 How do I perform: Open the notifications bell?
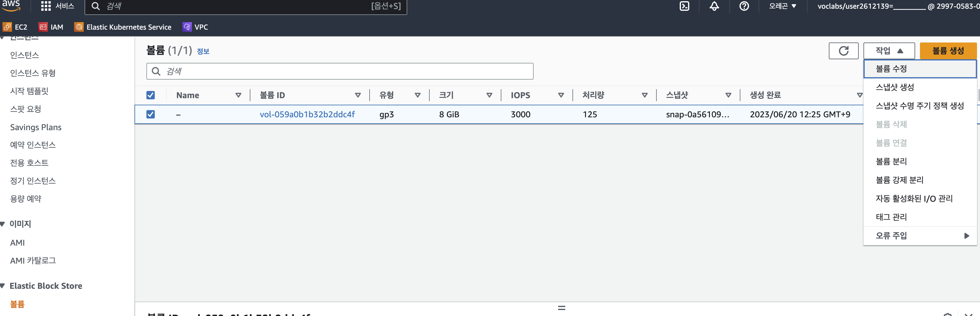point(714,6)
